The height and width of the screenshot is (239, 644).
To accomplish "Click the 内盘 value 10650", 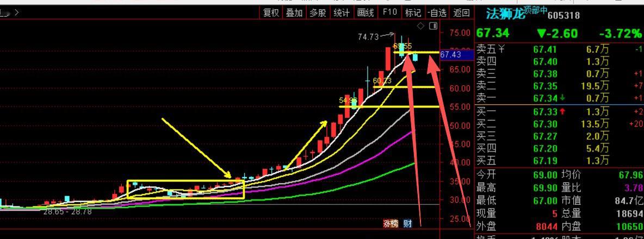I will tap(629, 227).
